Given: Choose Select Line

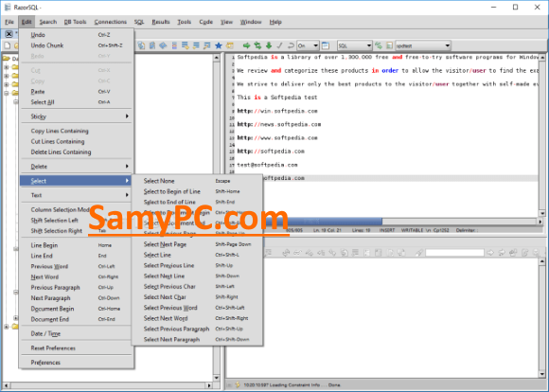Looking at the screenshot, I should 197,255.
